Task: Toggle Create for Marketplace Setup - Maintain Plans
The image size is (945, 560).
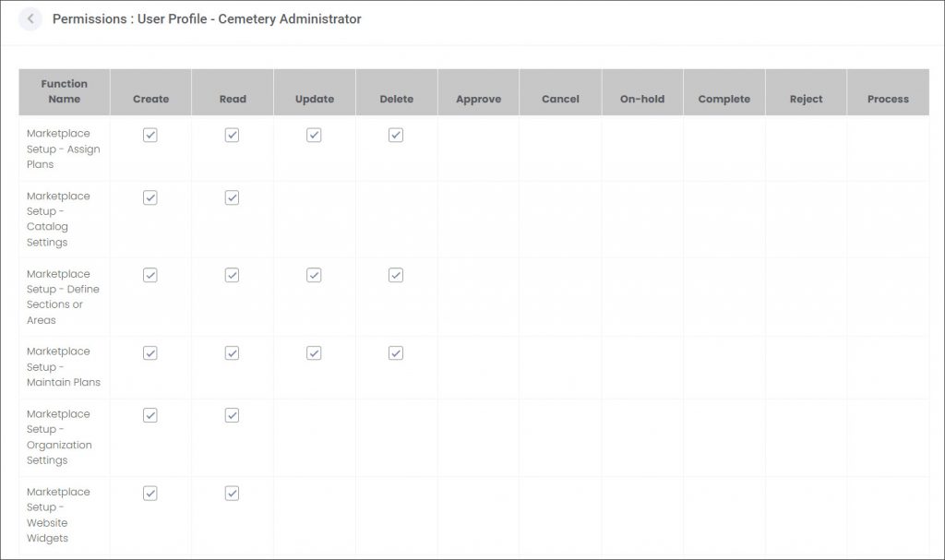Action: click(150, 353)
